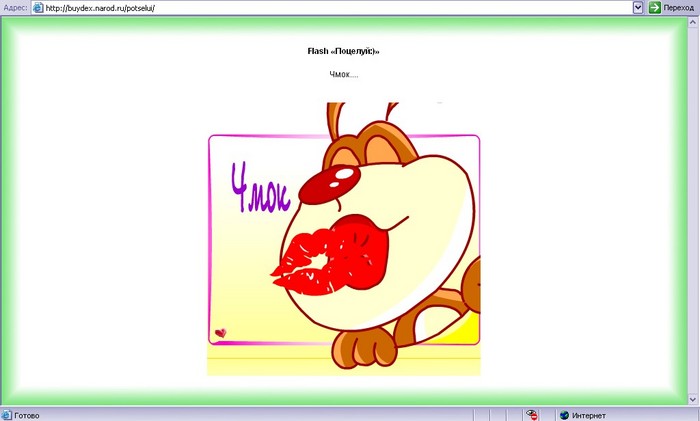Click the Адрес: label
This screenshot has height=421, width=700.
[15, 8]
